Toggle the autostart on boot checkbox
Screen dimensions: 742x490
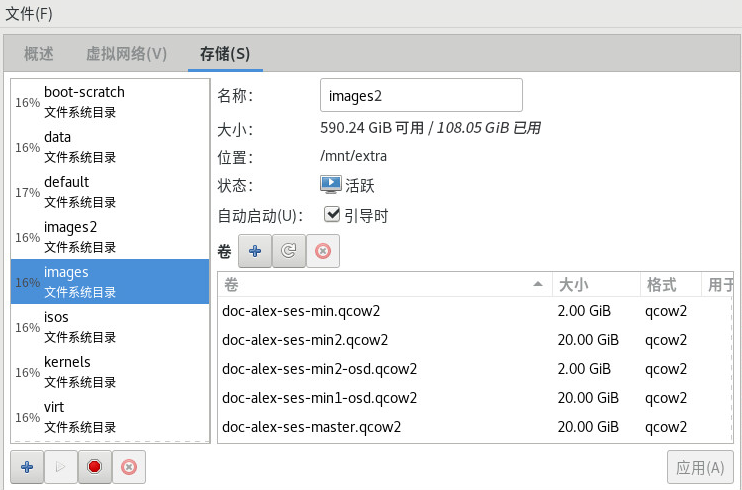click(x=333, y=214)
